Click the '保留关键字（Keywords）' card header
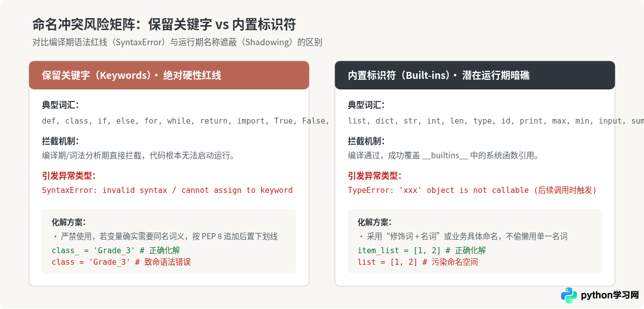Screen dimensions: 644x309 [169, 75]
